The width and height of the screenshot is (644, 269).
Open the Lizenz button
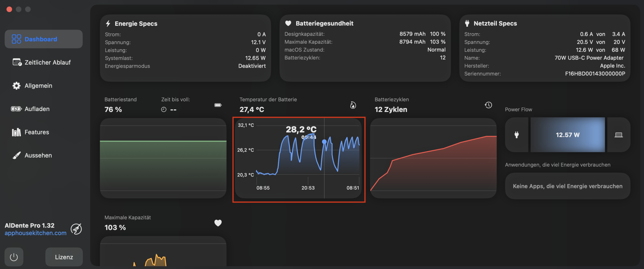[x=64, y=257]
